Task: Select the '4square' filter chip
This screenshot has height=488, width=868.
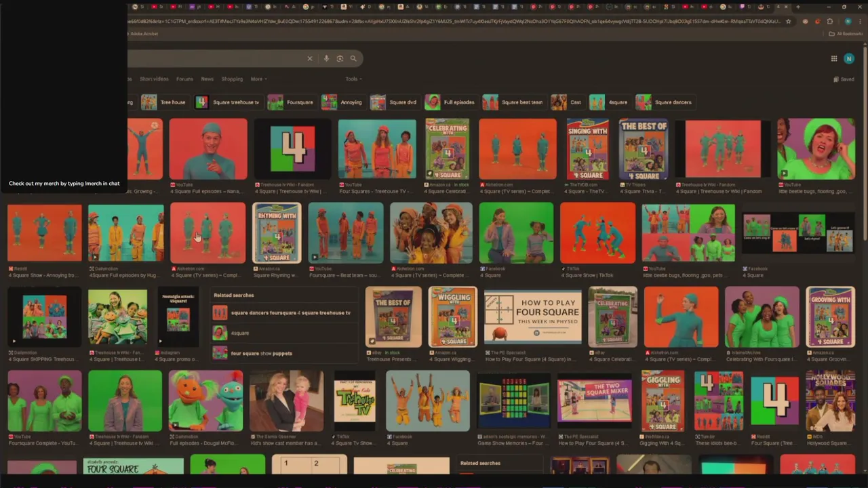Action: pos(609,102)
